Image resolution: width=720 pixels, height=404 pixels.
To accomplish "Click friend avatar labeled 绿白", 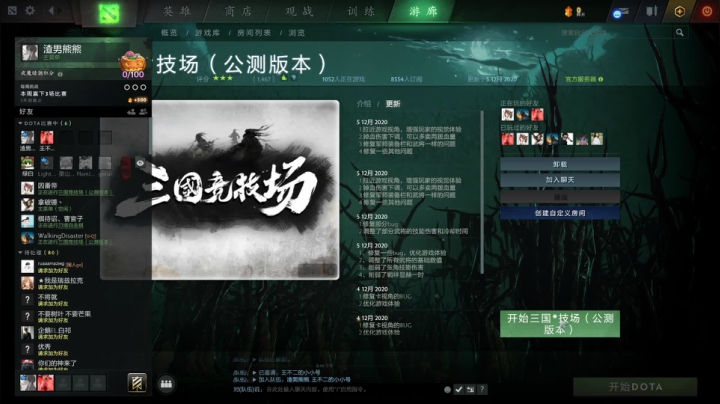I will point(28,163).
